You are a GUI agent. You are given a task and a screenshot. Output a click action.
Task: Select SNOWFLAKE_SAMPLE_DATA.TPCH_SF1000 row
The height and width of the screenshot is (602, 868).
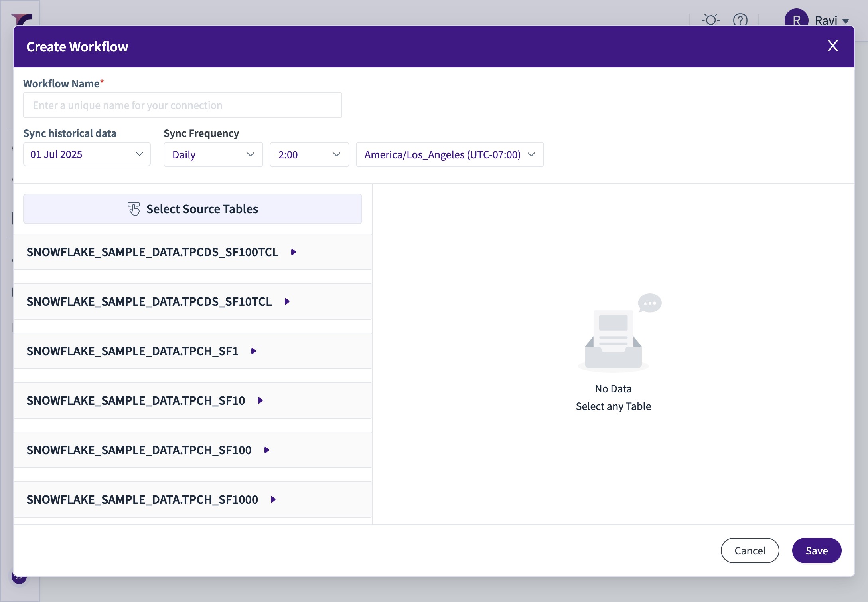coord(142,500)
